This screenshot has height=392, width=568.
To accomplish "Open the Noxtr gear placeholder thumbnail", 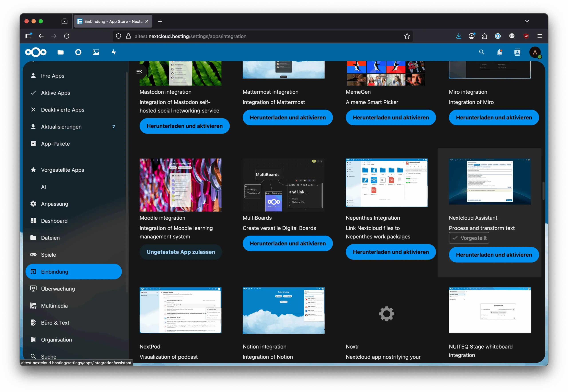I will pos(387,313).
